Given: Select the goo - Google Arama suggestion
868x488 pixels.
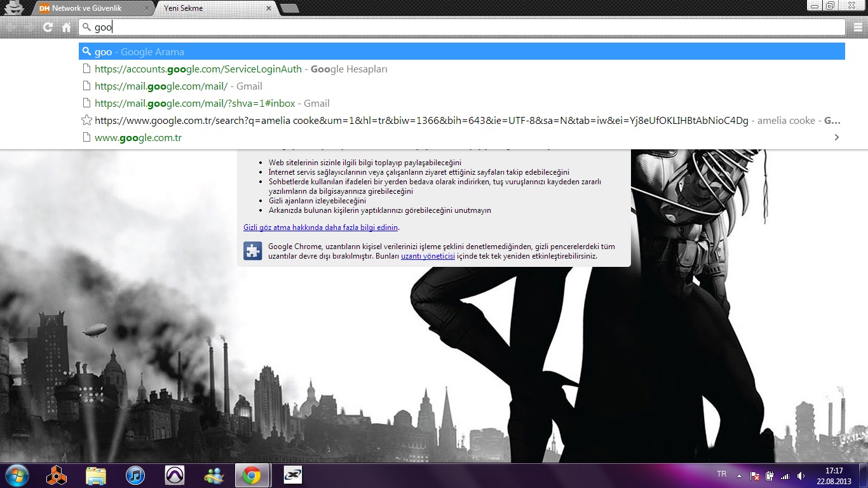Looking at the screenshot, I should coord(462,51).
